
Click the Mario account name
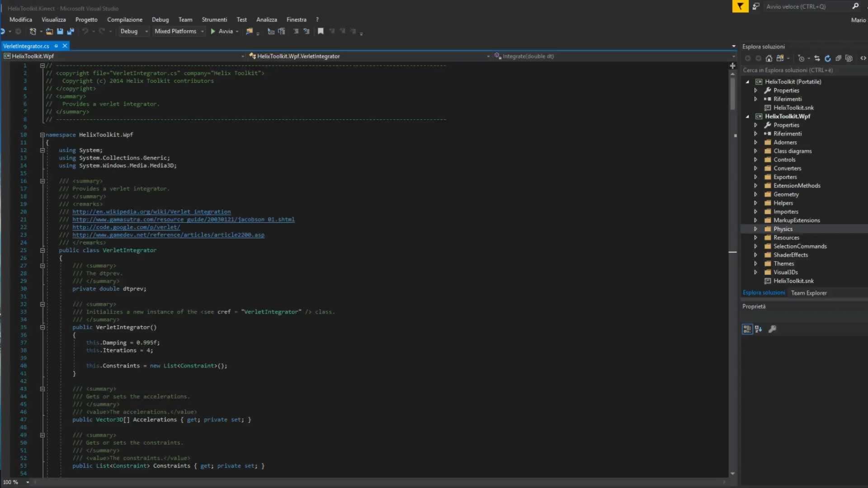[858, 20]
